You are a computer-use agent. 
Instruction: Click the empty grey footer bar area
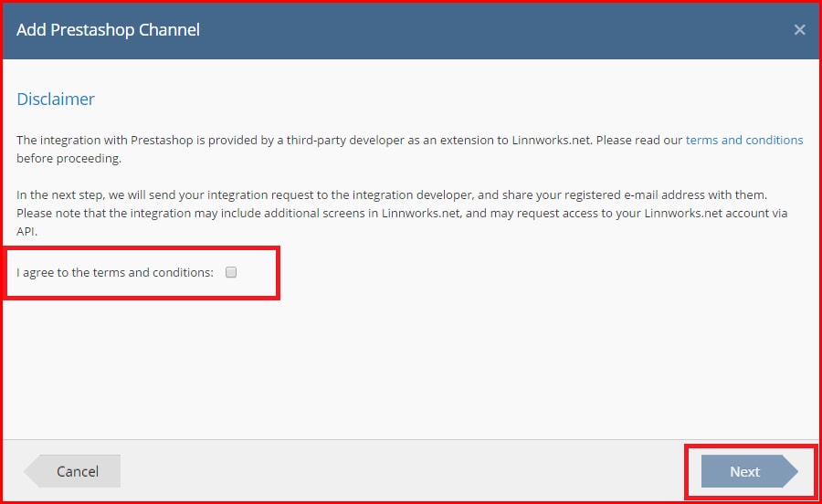[x=409, y=471]
